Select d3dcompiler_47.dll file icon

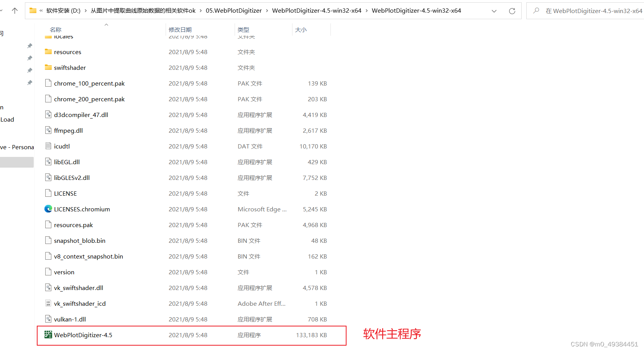(48, 115)
